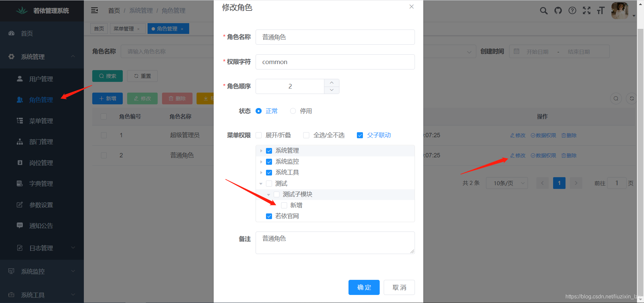This screenshot has height=303, width=644.
Task: Expand 日志管理 in the sidebar
Action: [x=42, y=248]
